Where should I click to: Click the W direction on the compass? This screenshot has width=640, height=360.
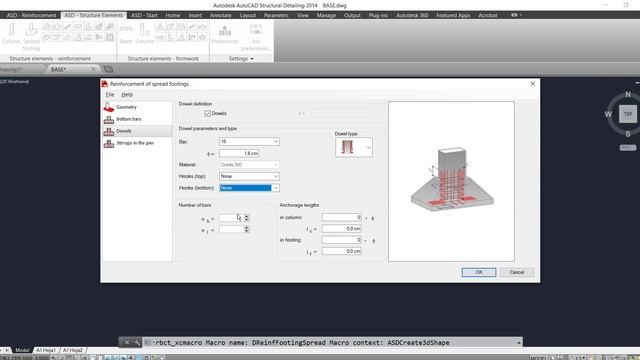coord(608,114)
